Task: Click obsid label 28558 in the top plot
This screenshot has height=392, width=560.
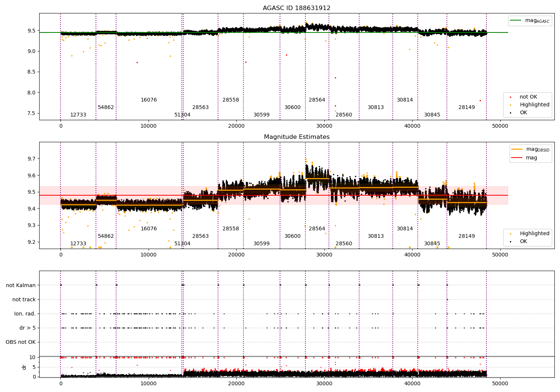Action: pos(231,100)
